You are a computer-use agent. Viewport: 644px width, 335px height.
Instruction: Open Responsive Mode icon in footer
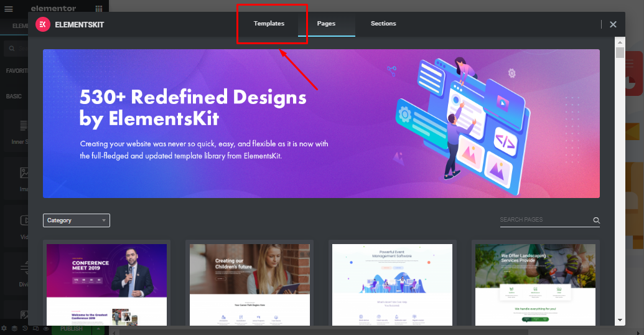click(35, 328)
